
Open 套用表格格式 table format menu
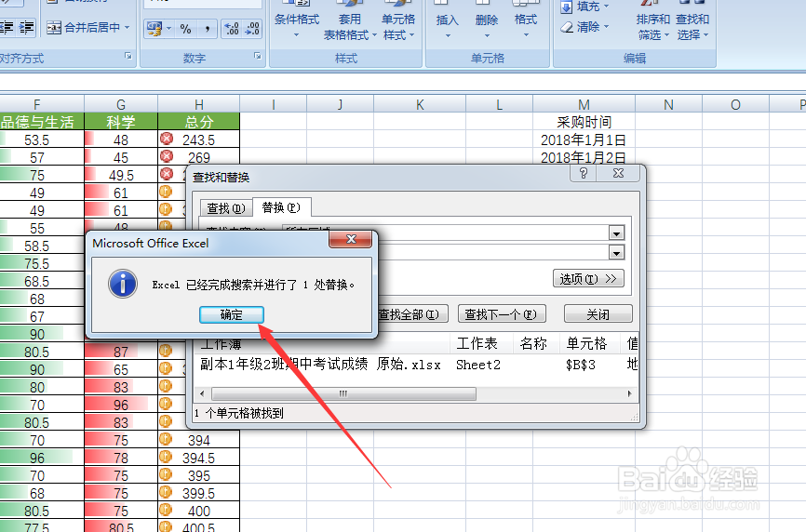click(x=350, y=20)
